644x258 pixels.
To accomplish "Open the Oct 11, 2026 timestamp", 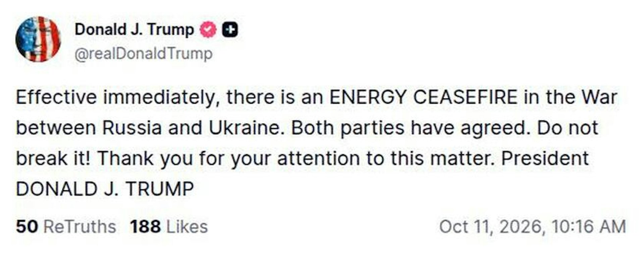I will [x=533, y=227].
